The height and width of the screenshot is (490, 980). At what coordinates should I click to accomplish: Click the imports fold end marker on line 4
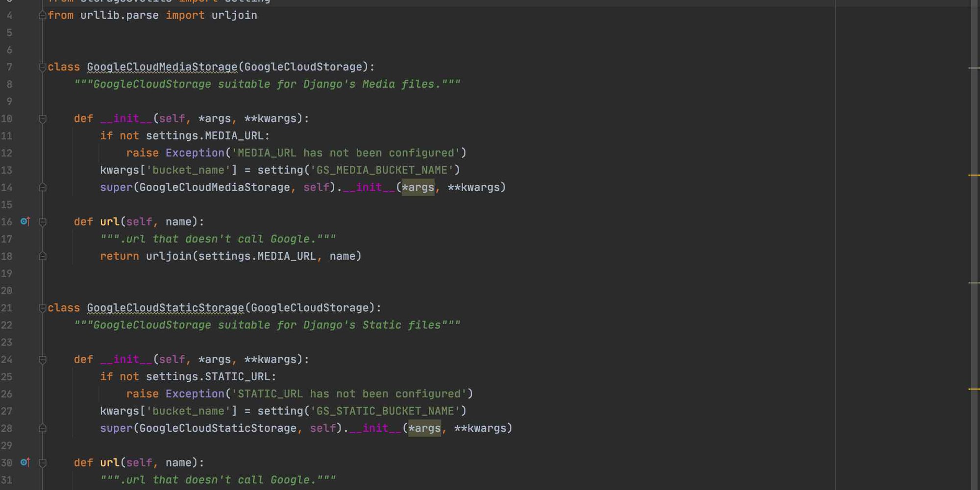[x=43, y=15]
